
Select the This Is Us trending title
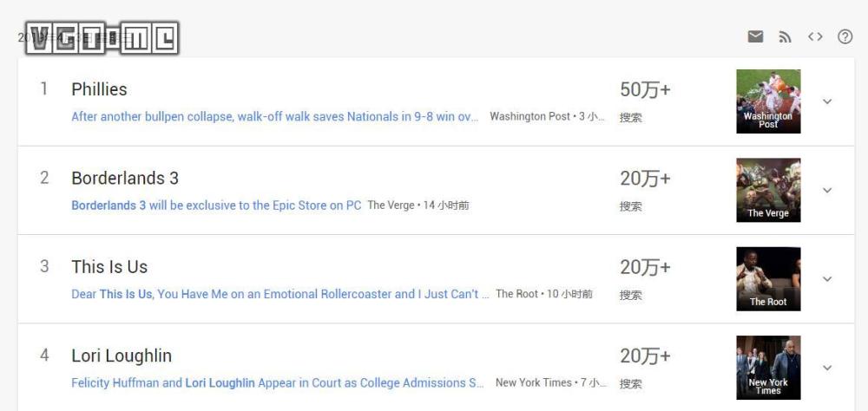pos(109,267)
